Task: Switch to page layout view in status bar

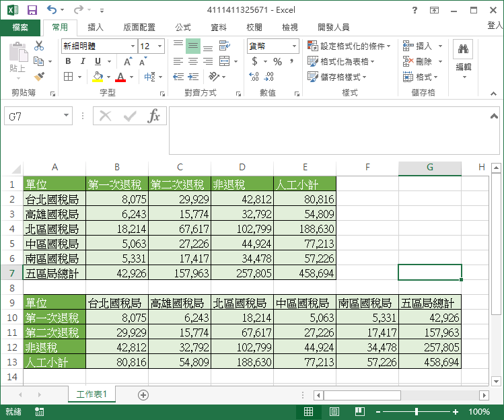Action: (x=334, y=412)
